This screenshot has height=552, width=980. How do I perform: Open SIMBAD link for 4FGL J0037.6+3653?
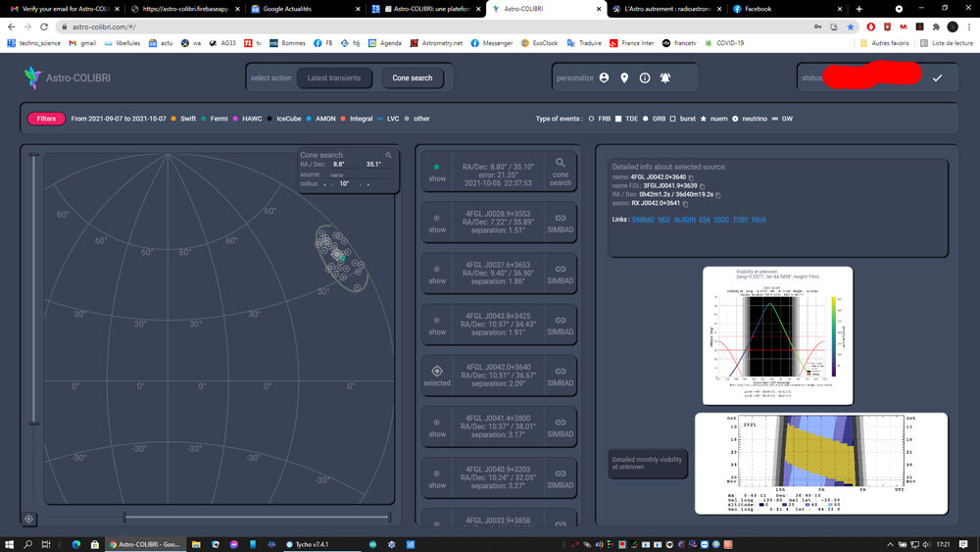[x=560, y=274]
